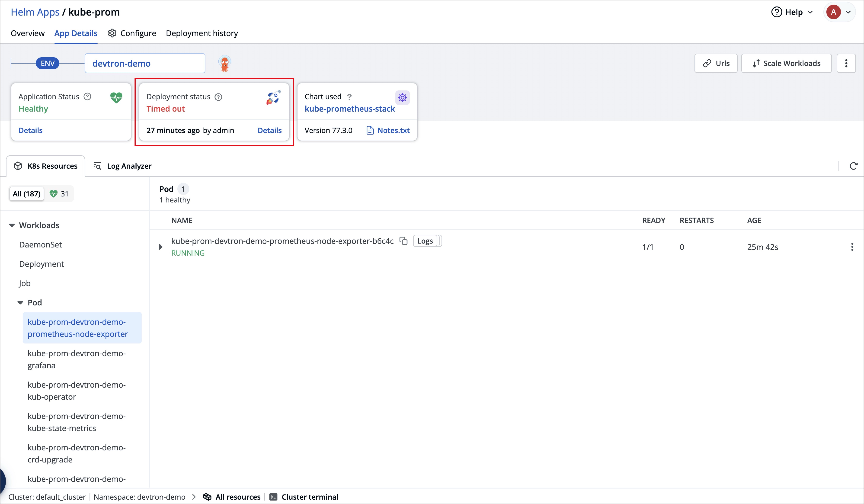Image resolution: width=864 pixels, height=504 pixels.
Task: Open the Help dropdown menu
Action: (792, 12)
